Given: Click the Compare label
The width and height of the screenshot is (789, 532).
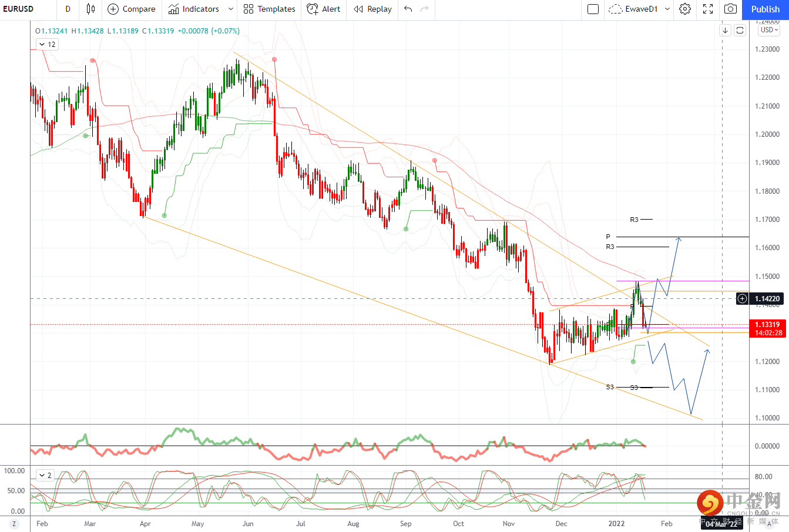Looking at the screenshot, I should pyautogui.click(x=139, y=9).
